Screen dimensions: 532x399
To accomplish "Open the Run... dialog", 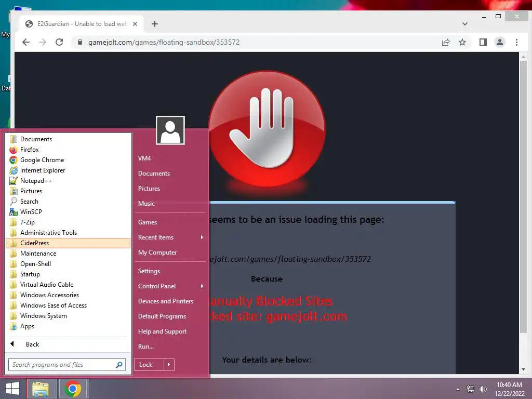I will [170, 347].
